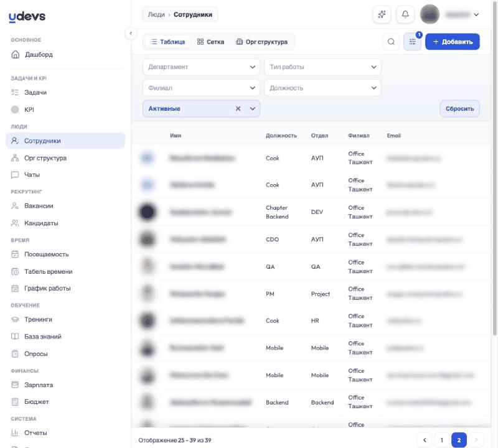
Task: Open Отчеты page
Action: (65, 433)
